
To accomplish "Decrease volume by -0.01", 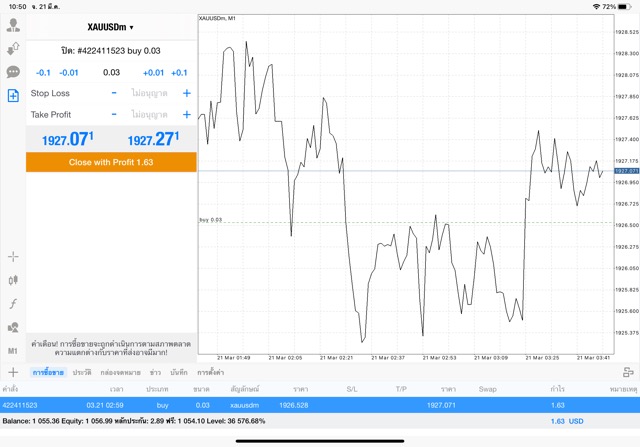I will pos(69,73).
